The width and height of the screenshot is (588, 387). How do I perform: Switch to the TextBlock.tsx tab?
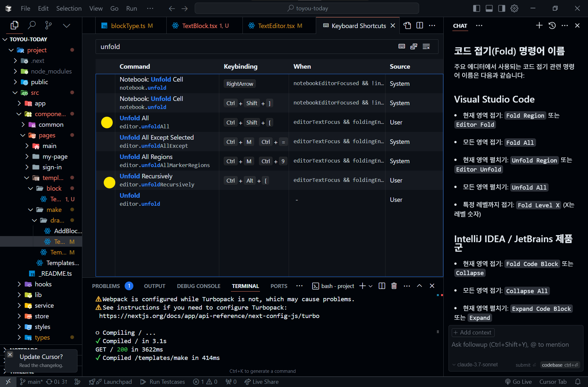[205, 25]
